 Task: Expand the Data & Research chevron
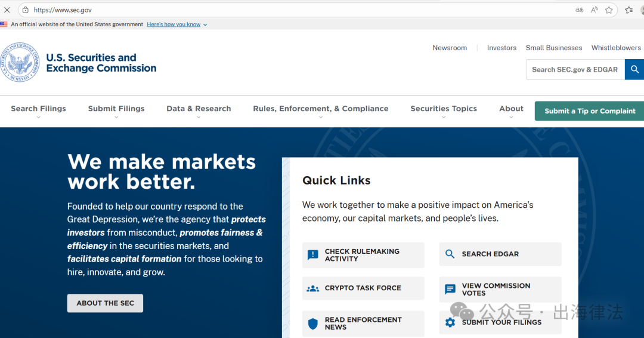pos(199,117)
